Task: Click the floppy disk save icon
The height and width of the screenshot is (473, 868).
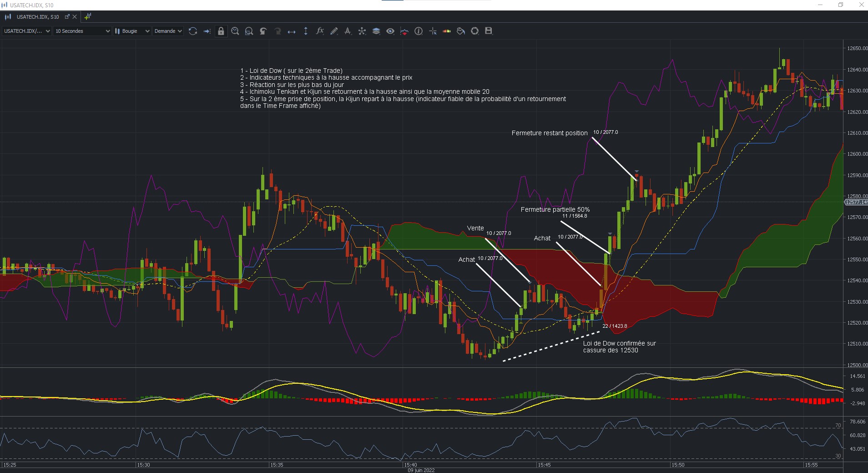Action: click(489, 31)
